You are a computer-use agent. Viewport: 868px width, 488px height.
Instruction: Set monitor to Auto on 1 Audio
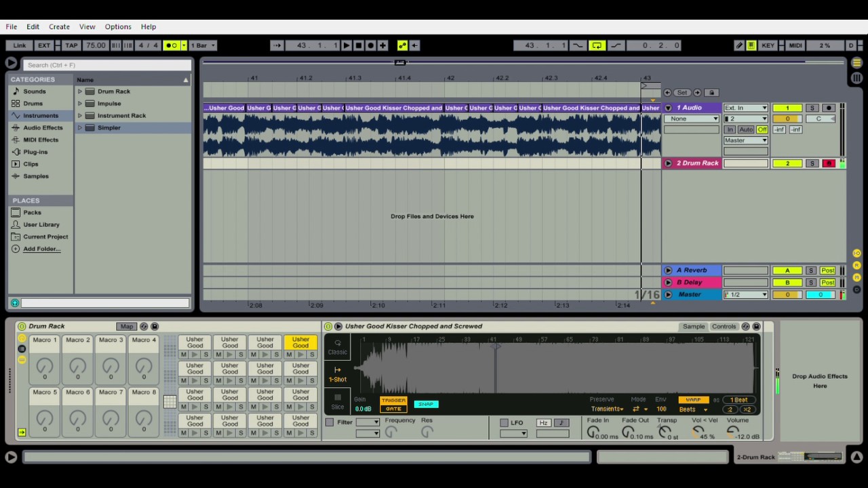click(x=746, y=129)
